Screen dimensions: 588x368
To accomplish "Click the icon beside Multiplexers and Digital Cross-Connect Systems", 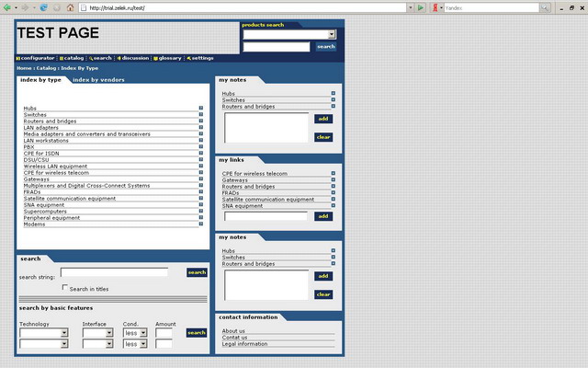I will click(x=201, y=185).
